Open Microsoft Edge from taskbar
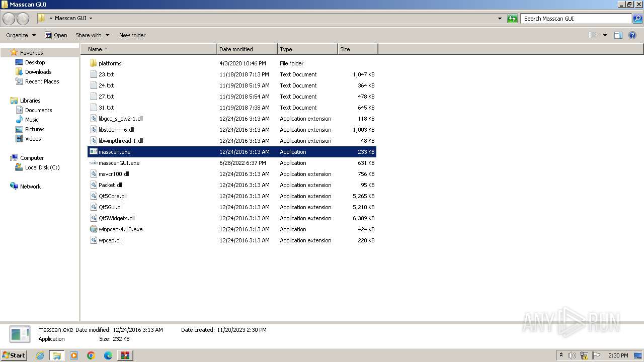Image resolution: width=644 pixels, height=362 pixels. (108, 355)
